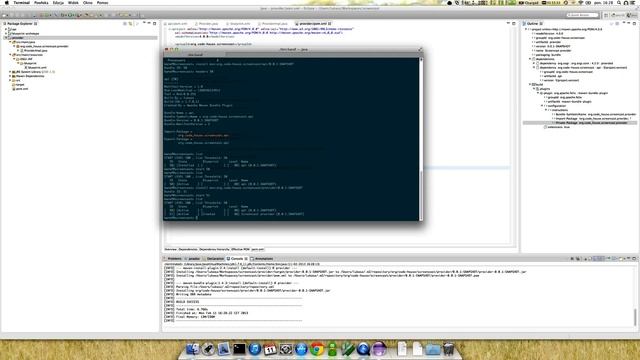Open the Terminal icon in the dock

(239, 349)
